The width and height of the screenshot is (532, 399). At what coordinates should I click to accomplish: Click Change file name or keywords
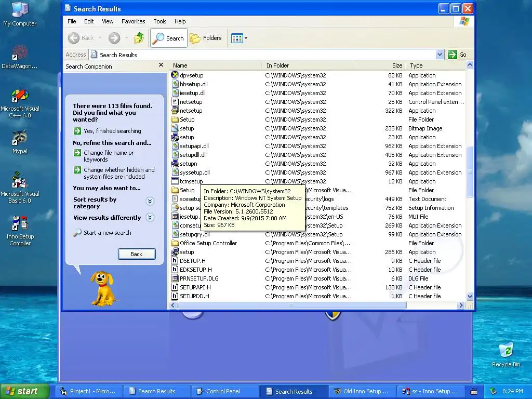[x=109, y=156]
